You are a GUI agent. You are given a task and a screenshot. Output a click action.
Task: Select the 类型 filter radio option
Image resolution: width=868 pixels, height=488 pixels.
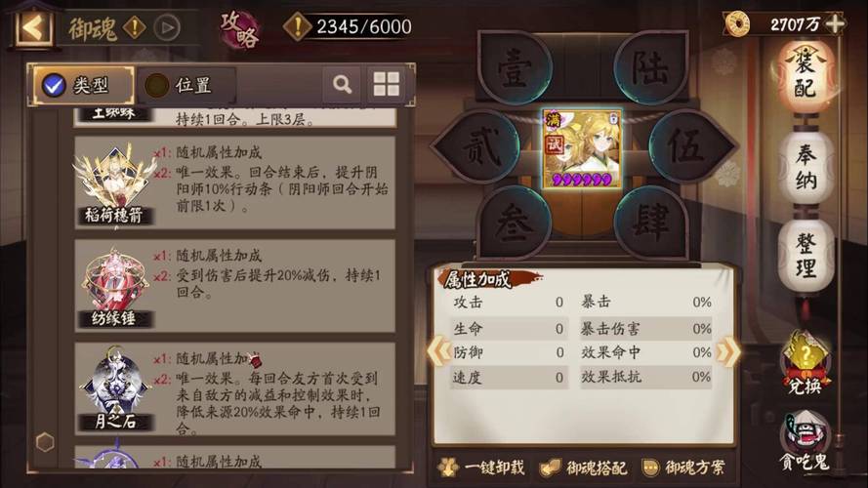[83, 85]
